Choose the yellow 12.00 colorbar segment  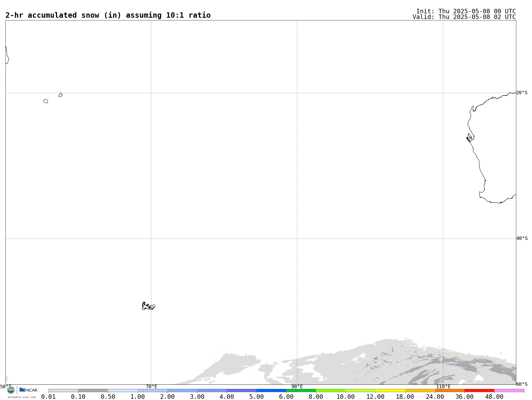[390, 391]
